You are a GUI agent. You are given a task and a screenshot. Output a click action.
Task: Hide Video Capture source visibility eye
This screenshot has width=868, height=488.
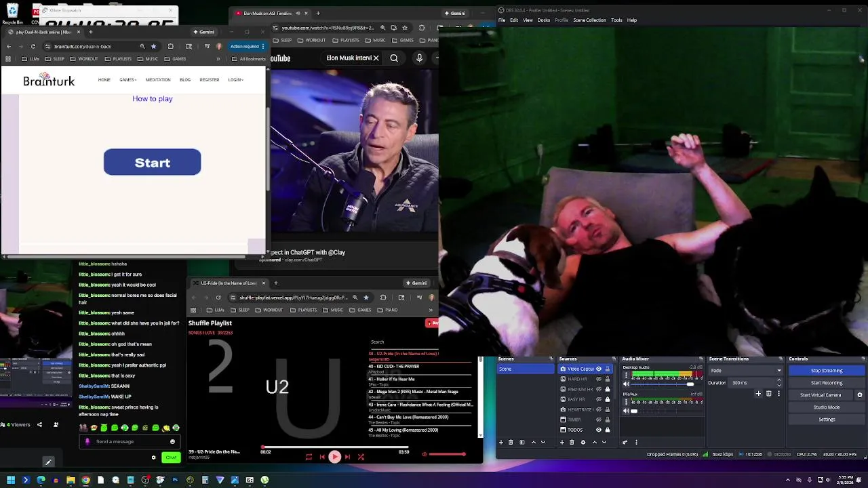coord(599,369)
